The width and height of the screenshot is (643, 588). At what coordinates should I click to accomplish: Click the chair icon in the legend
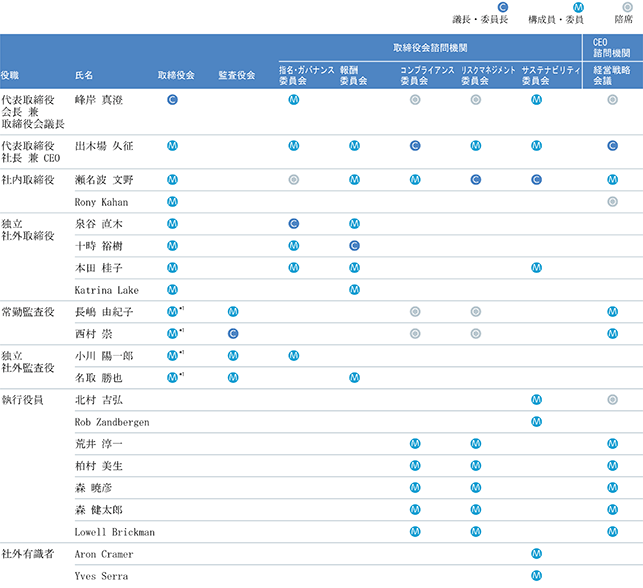tap(502, 7)
